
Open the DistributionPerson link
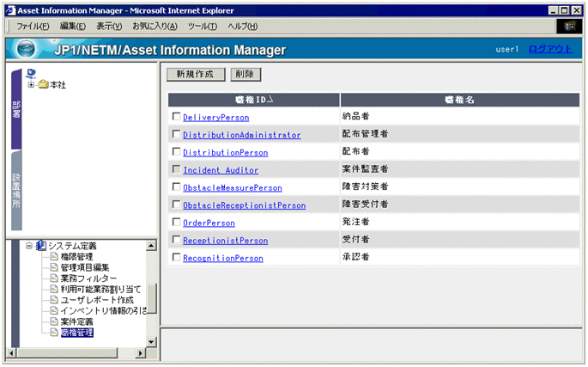[226, 153]
